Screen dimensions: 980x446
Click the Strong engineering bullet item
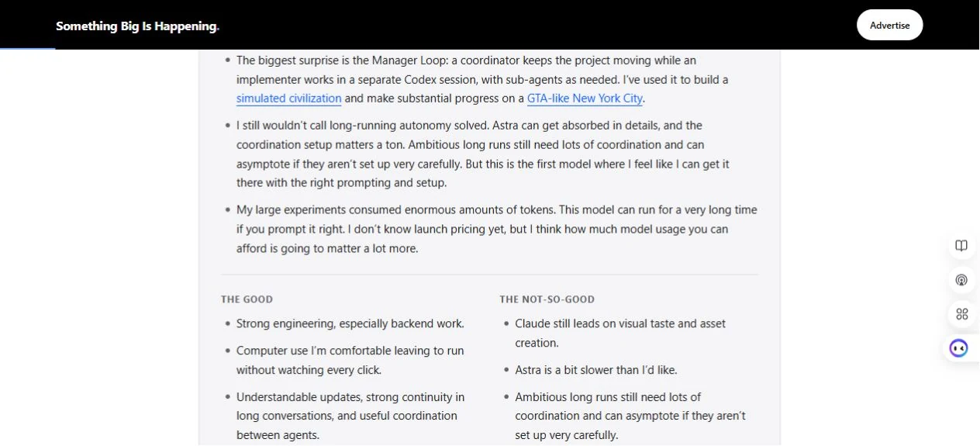350,323
